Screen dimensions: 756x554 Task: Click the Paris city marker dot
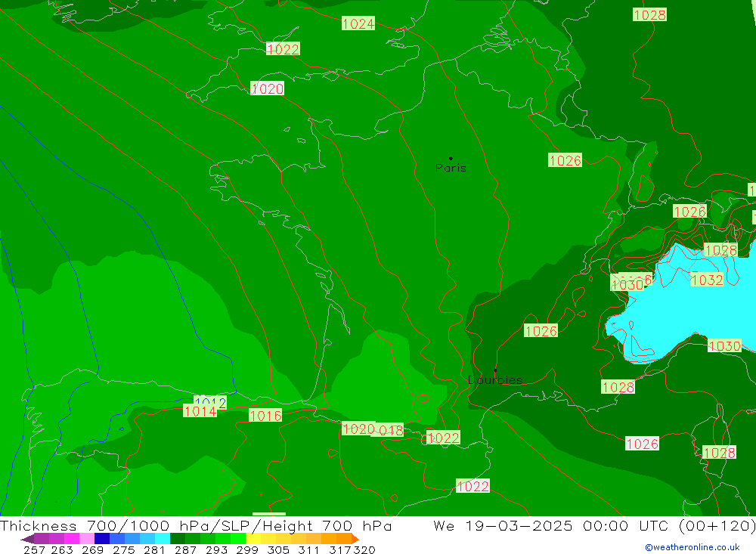click(x=451, y=158)
